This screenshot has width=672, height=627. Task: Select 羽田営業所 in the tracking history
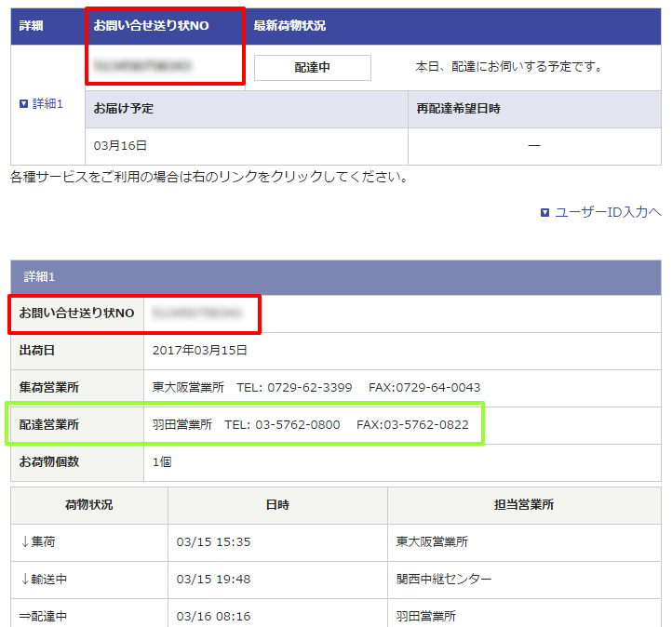426,616
